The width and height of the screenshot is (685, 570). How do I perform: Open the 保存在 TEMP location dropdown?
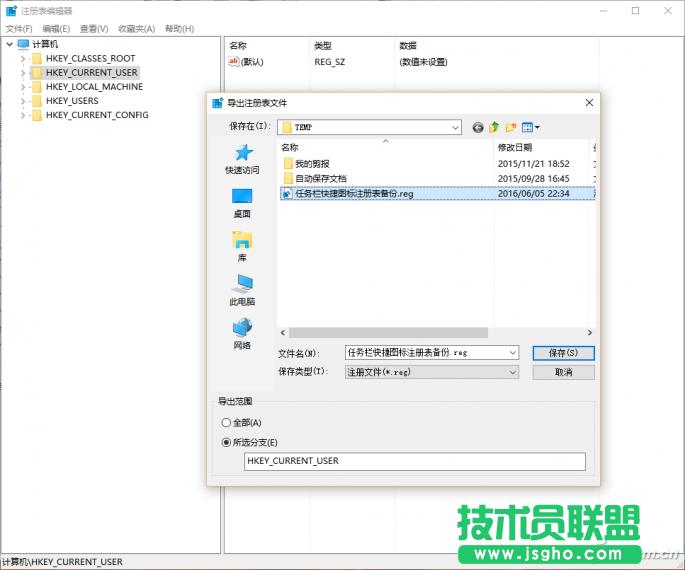[x=455, y=127]
